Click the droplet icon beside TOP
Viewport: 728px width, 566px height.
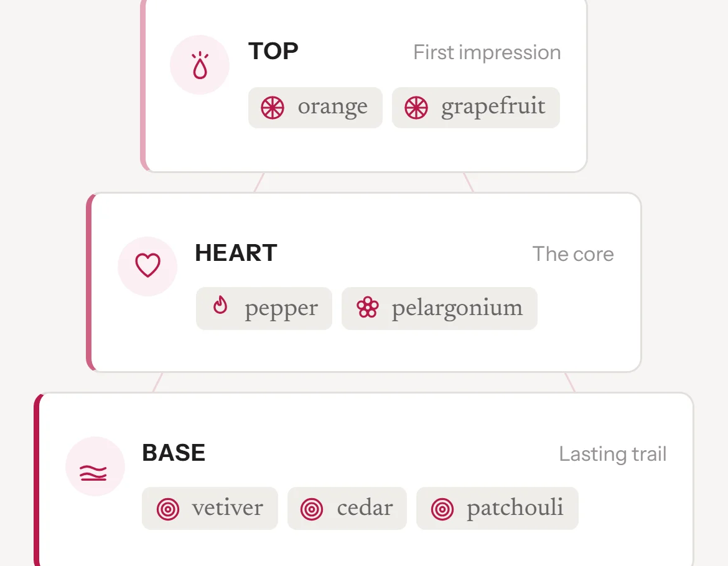point(200,65)
